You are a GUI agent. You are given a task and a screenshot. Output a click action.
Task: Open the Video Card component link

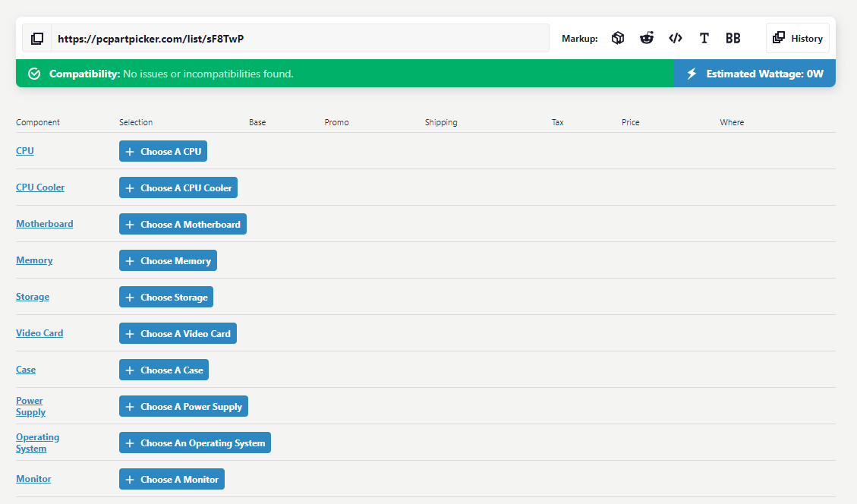coord(39,333)
